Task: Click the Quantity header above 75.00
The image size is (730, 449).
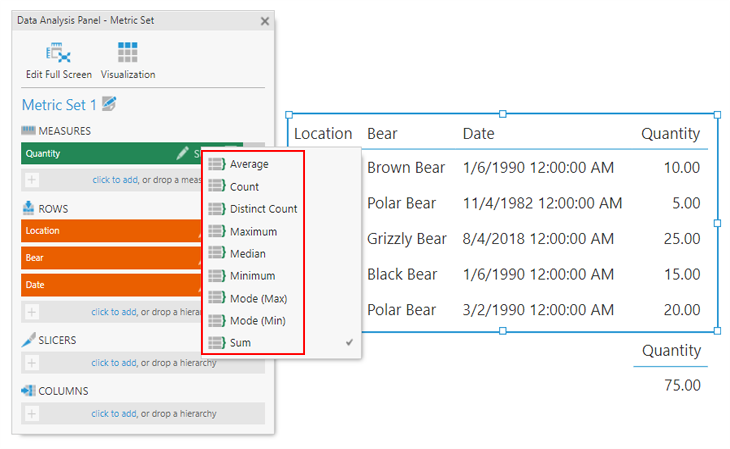Action: [x=671, y=351]
